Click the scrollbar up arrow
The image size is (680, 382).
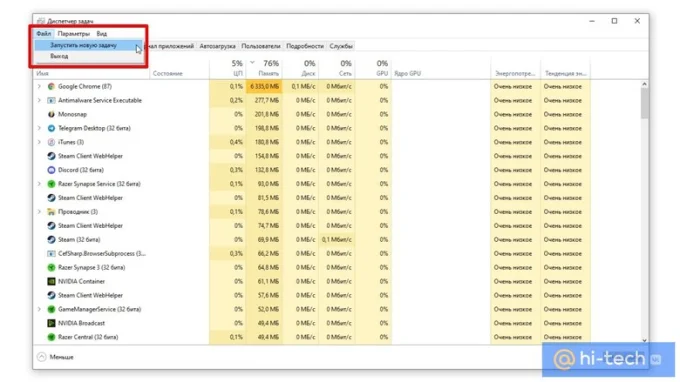click(x=644, y=84)
